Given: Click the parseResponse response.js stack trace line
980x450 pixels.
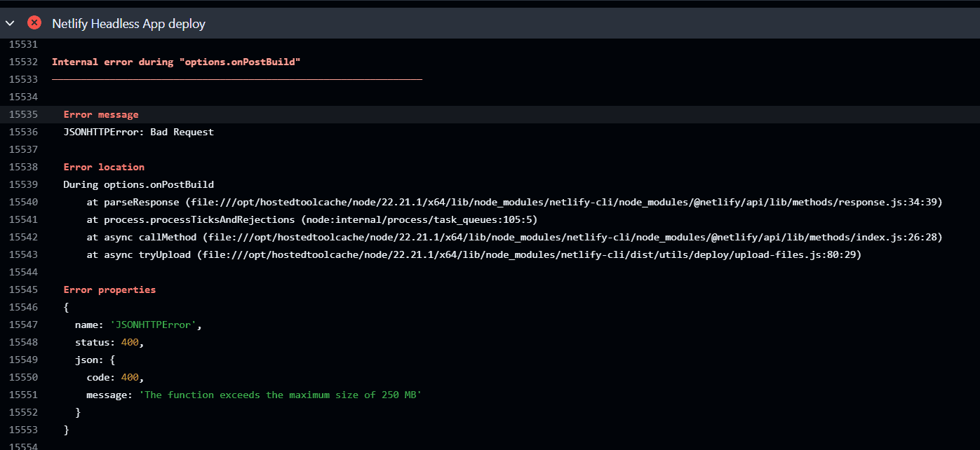Looking at the screenshot, I should tap(514, 202).
